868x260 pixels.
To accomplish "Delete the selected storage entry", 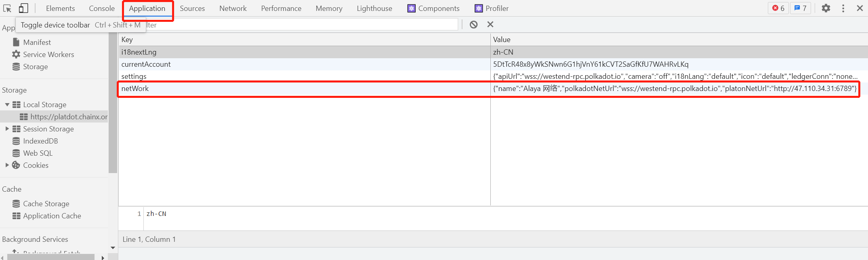I will (490, 25).
